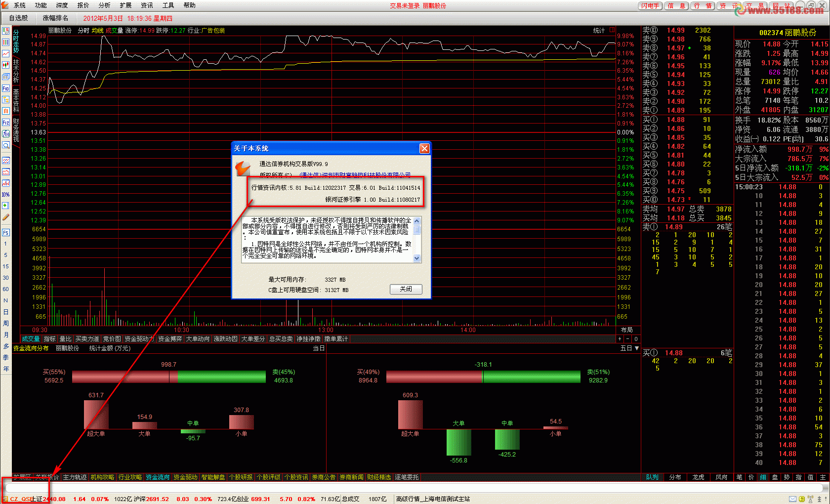830x504 pixels.
Task: Click the small red statistics box next to 统计
Action: pyautogui.click(x=612, y=30)
